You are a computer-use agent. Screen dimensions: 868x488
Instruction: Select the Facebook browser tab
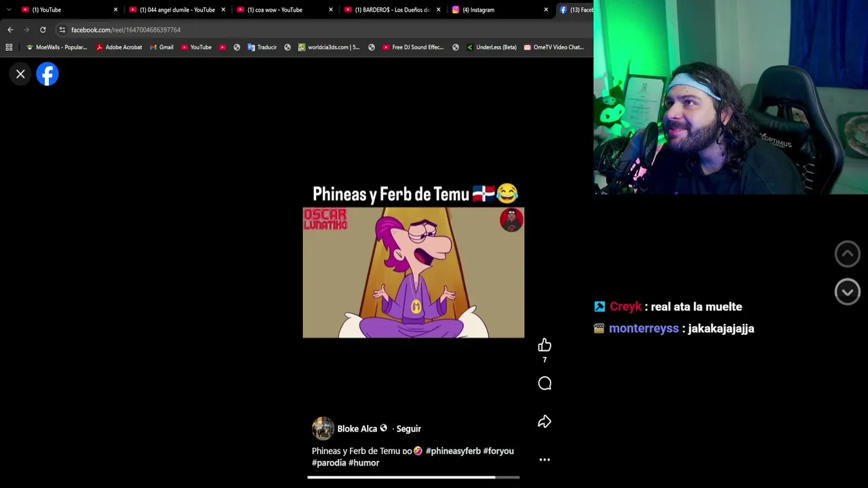576,9
